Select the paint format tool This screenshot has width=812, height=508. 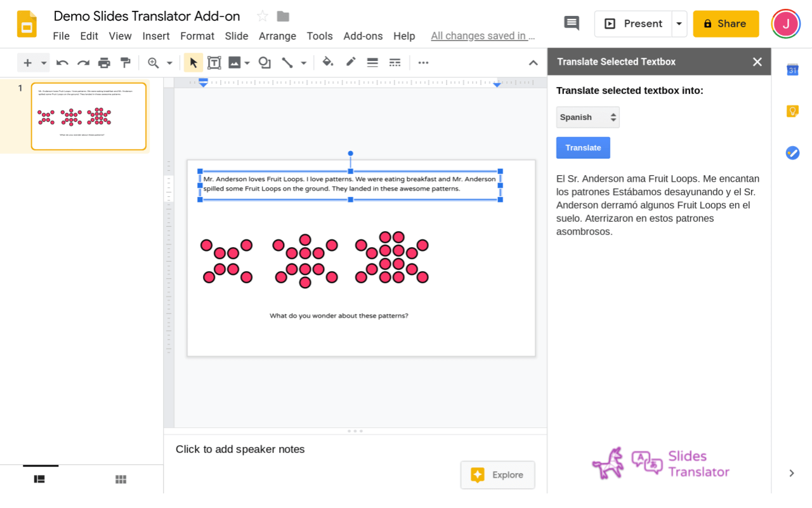click(x=126, y=62)
